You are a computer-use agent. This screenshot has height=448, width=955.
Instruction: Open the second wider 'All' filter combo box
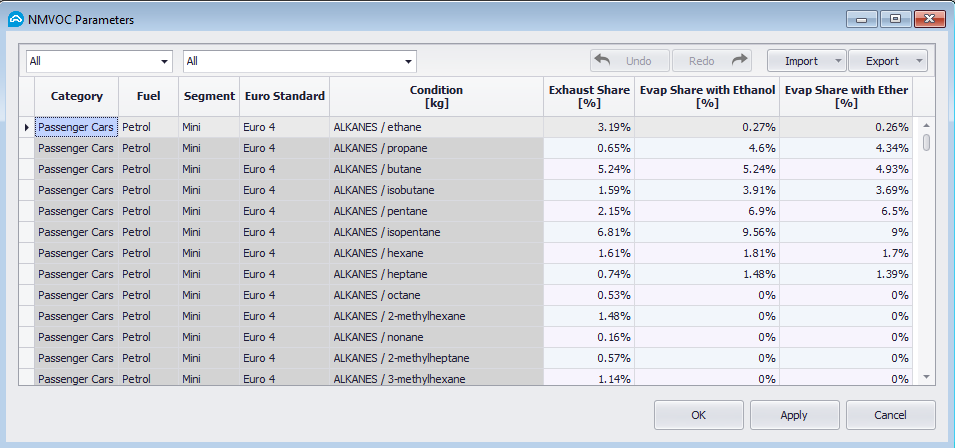pyautogui.click(x=300, y=61)
